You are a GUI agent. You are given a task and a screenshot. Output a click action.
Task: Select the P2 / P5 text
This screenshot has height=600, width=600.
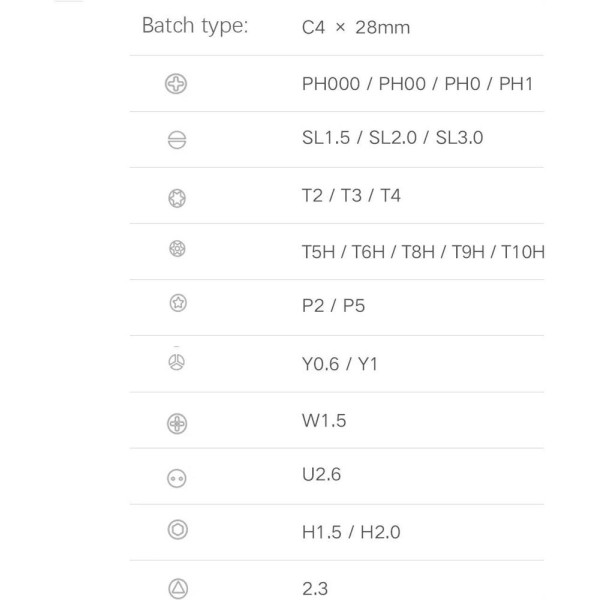[333, 305]
